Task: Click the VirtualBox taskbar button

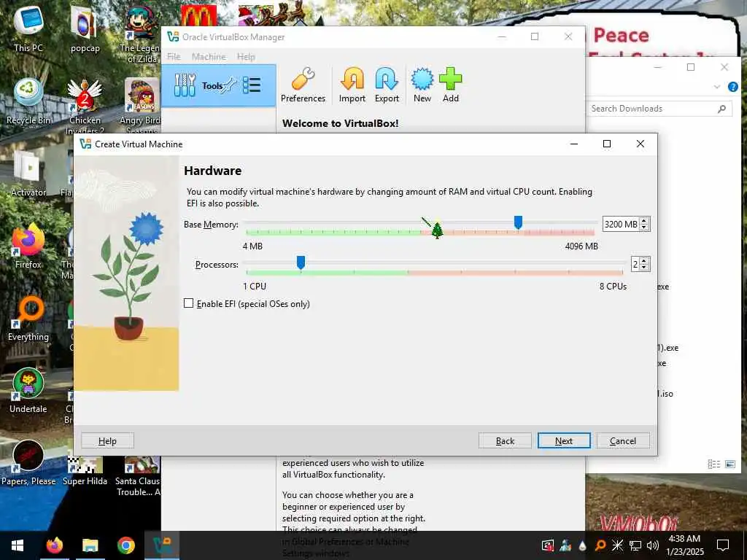Action: [162, 545]
